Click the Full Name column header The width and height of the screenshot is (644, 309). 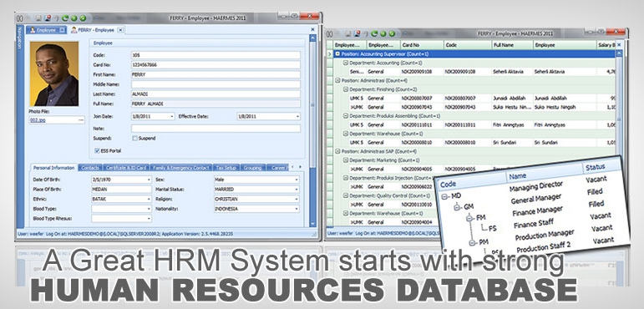pyautogui.click(x=512, y=45)
